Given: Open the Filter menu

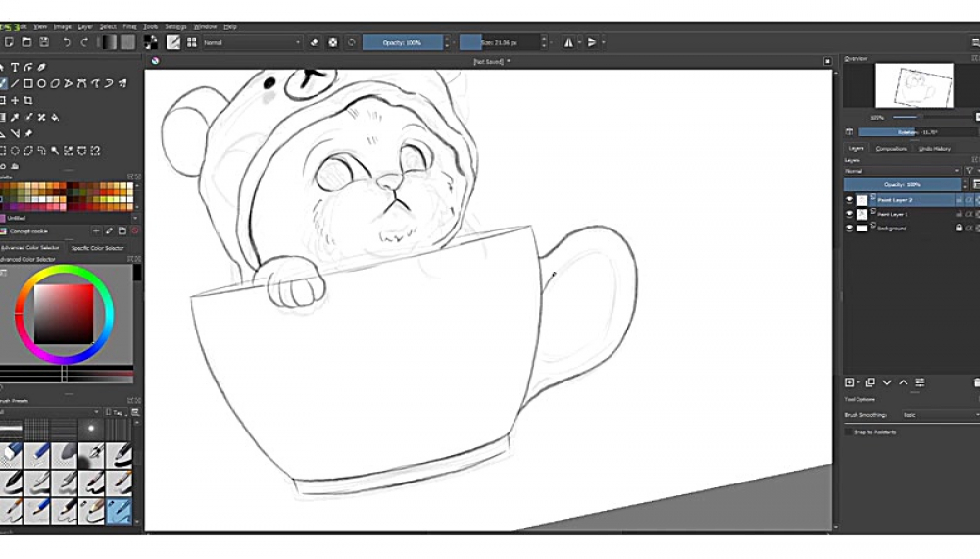Looking at the screenshot, I should click(x=129, y=26).
